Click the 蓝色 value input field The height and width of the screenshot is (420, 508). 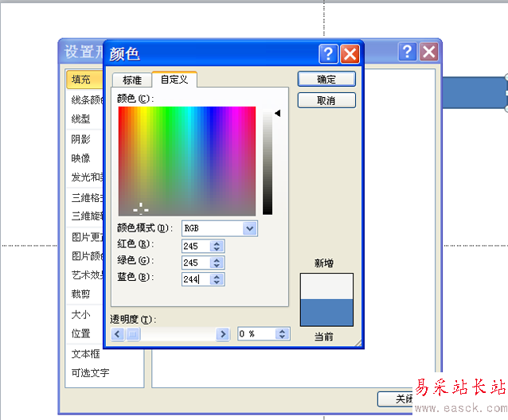click(196, 279)
